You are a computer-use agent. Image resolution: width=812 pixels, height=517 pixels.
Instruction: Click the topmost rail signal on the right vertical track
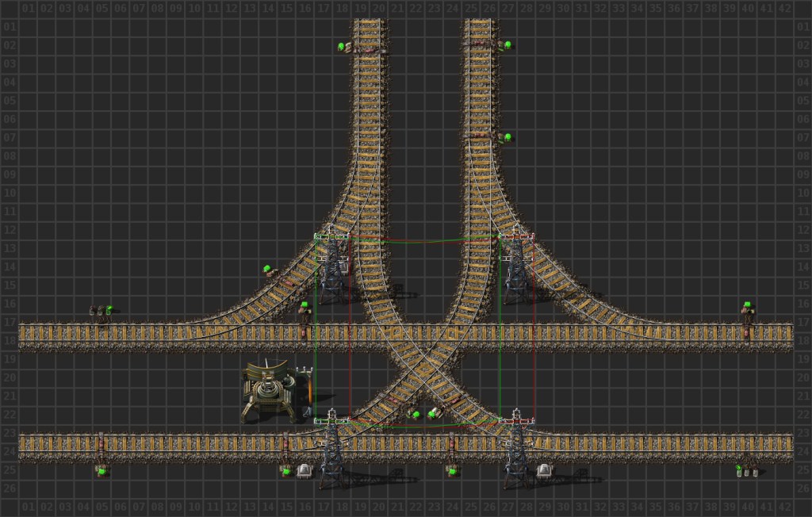pyautogui.click(x=505, y=45)
